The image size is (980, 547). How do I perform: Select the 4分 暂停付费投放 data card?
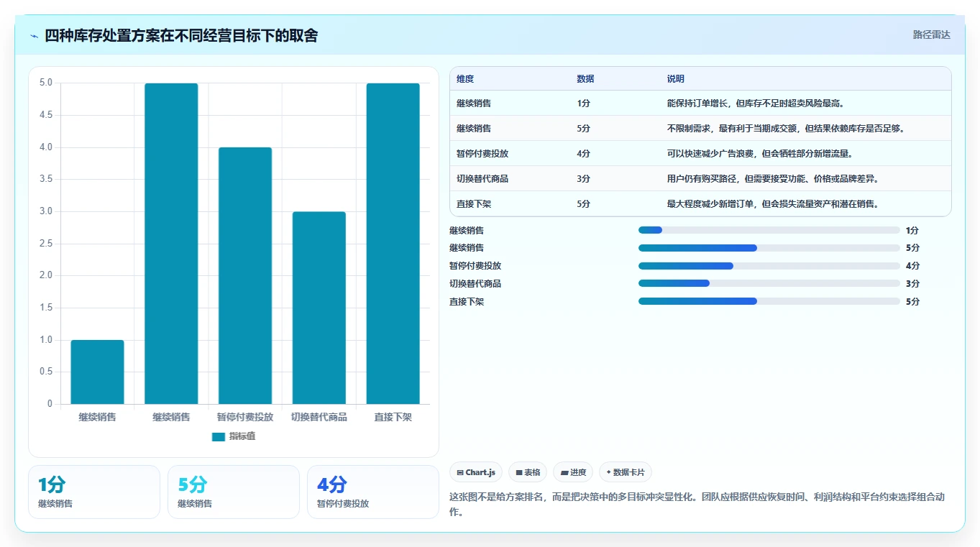373,492
